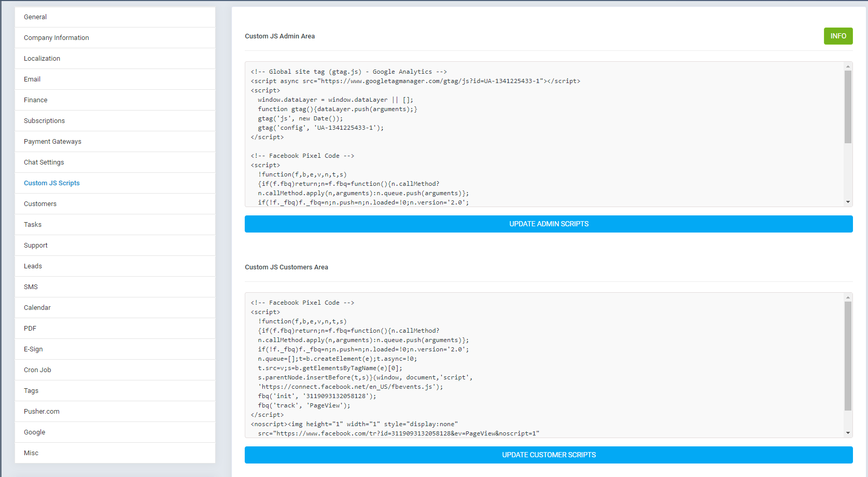Open the General settings section
The height and width of the screenshot is (477, 868).
tap(115, 17)
